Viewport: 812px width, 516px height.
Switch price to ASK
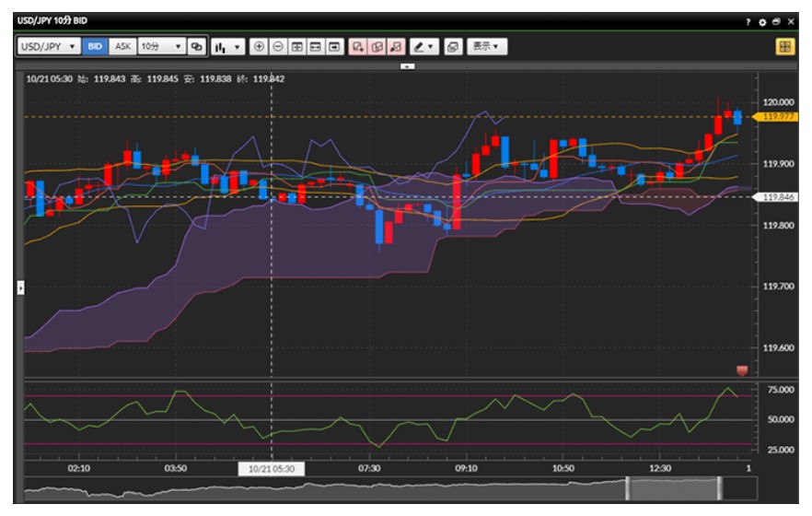pyautogui.click(x=122, y=46)
